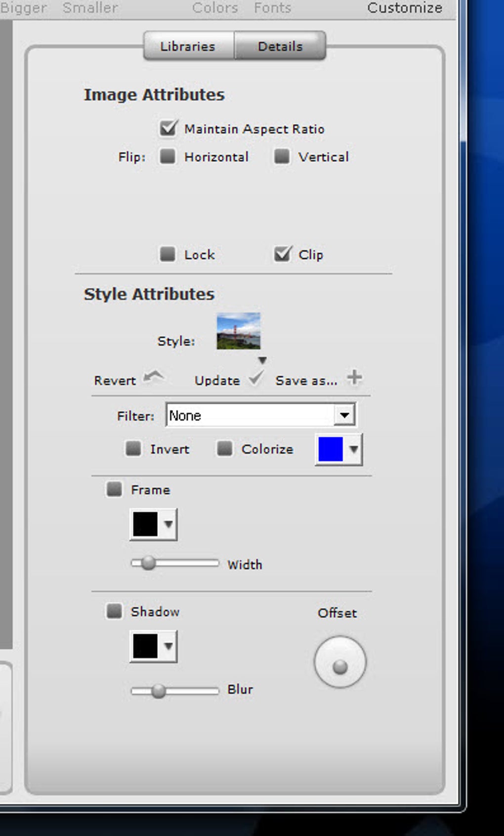
Task: Open the Filter None dropdown
Action: click(x=261, y=415)
